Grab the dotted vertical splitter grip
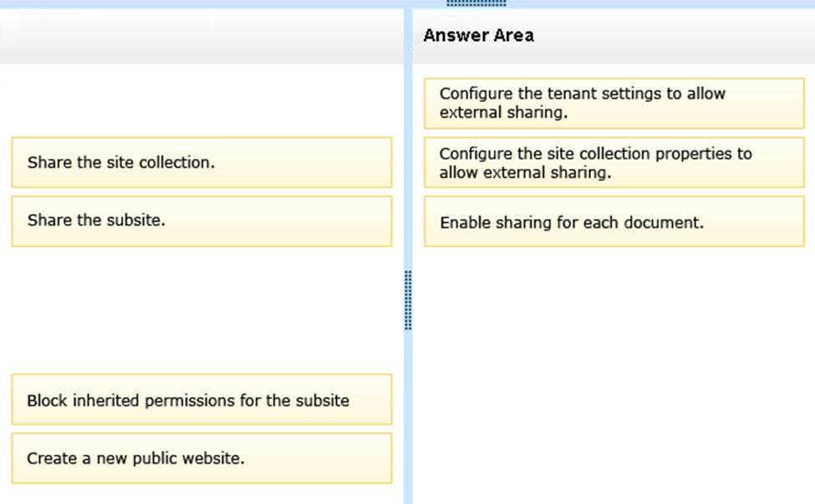Image resolution: width=815 pixels, height=504 pixels. click(x=408, y=299)
